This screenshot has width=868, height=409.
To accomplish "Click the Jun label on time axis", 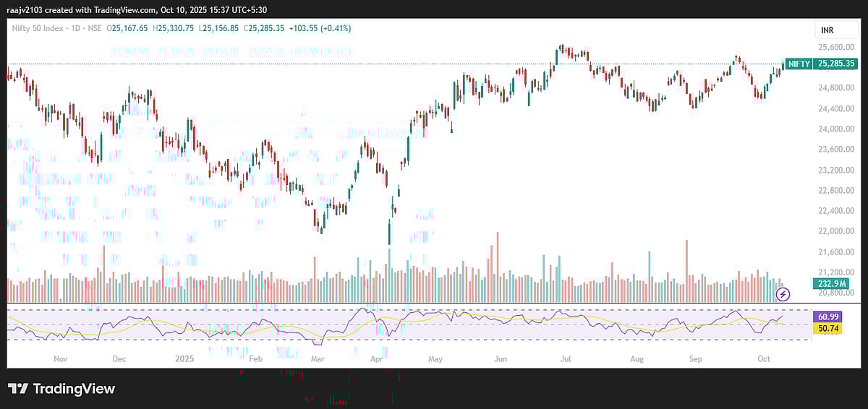I will [x=501, y=358].
